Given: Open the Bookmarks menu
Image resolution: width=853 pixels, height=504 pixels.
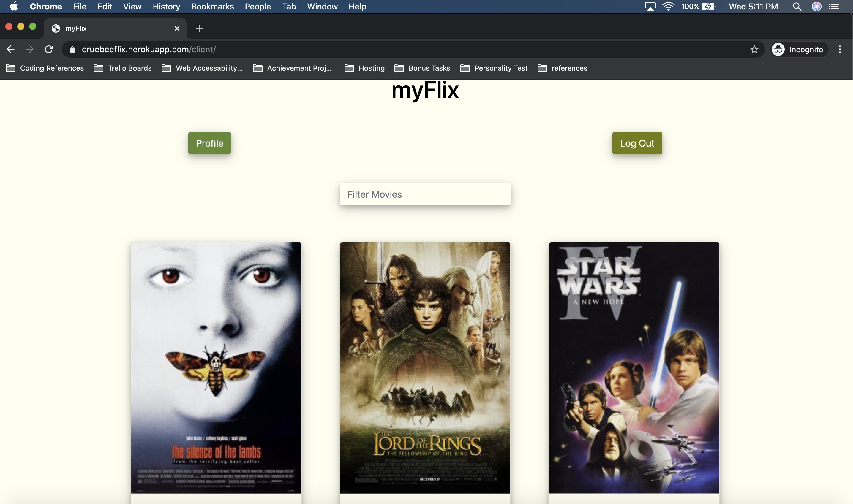Looking at the screenshot, I should click(x=212, y=7).
